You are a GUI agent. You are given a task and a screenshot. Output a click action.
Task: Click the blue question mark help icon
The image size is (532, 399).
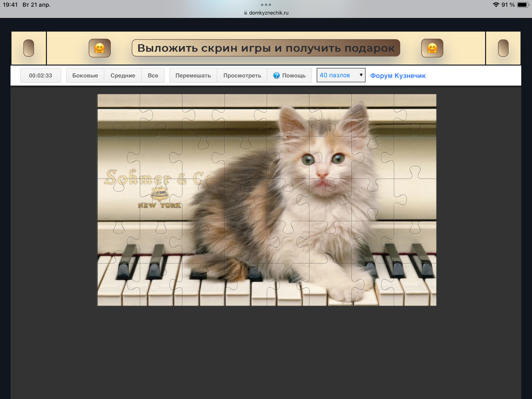pyautogui.click(x=276, y=76)
